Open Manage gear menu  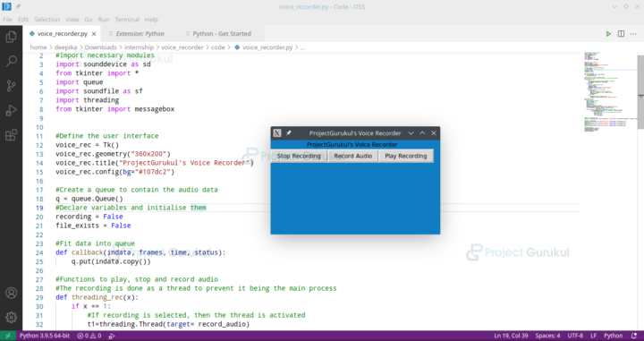point(11,317)
